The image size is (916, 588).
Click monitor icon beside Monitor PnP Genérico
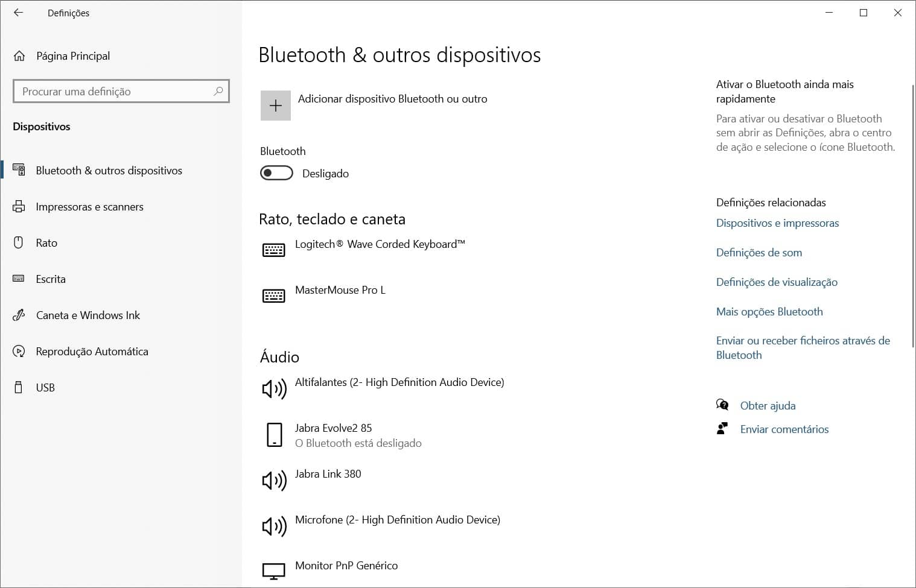point(274,571)
